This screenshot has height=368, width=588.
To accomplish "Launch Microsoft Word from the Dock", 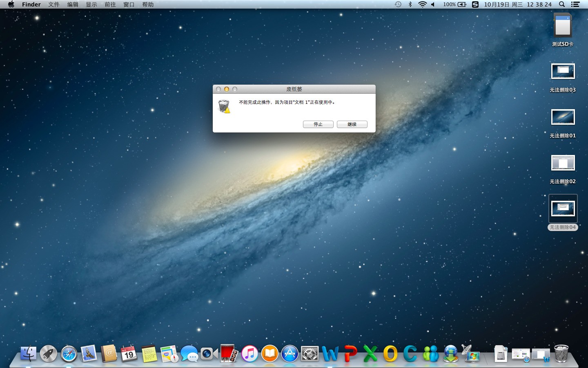I will point(330,354).
